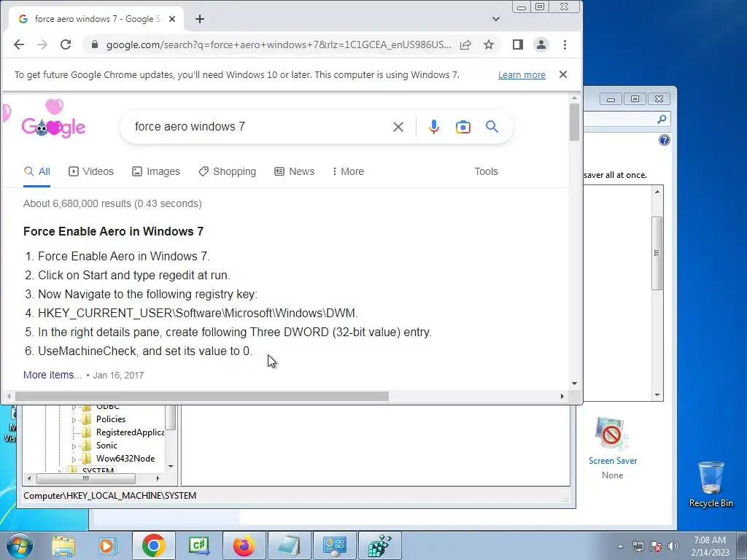This screenshot has width=747, height=560.
Task: Select the All results tab
Action: coord(37,171)
